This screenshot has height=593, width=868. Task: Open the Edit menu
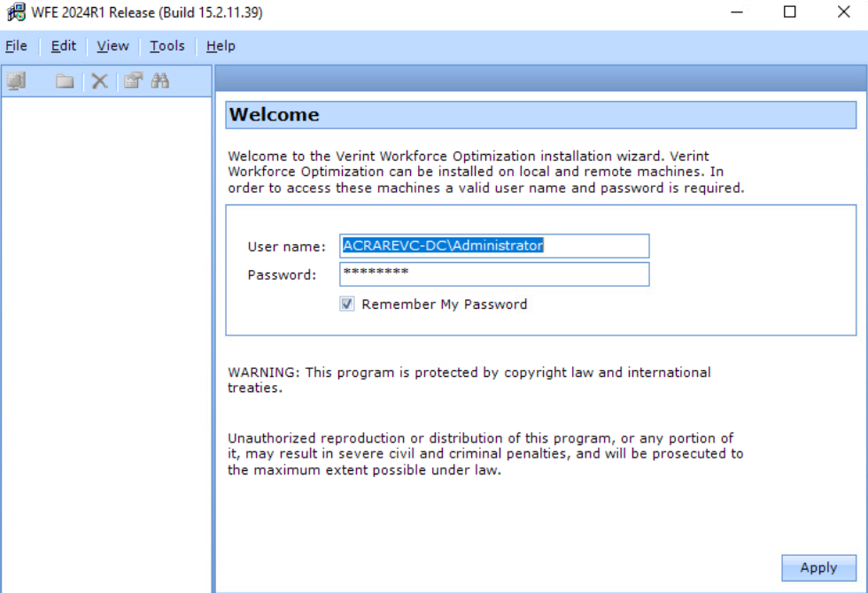(x=64, y=46)
